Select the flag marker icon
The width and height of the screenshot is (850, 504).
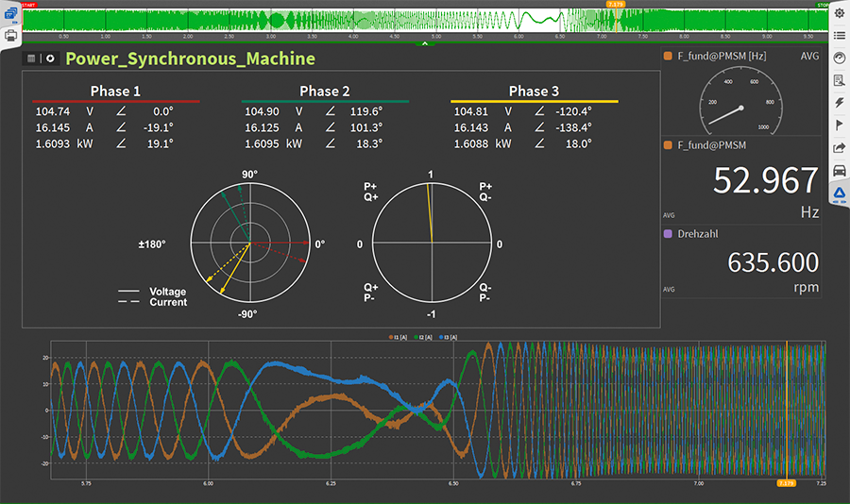pyautogui.click(x=839, y=125)
